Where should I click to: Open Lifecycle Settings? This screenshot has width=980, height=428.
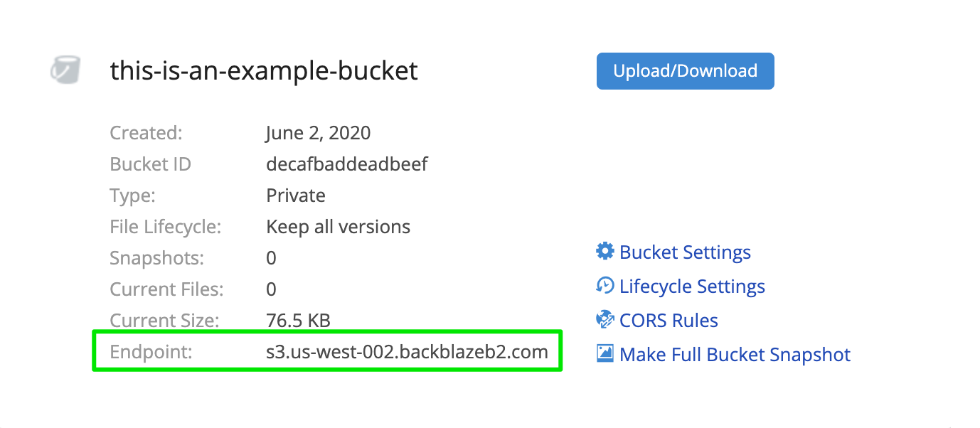click(x=692, y=286)
